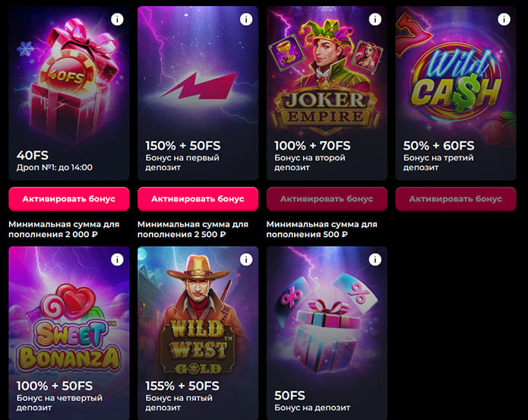Open the Joker Empire game artwork
Screen dimensions: 528x420
[x=327, y=76]
